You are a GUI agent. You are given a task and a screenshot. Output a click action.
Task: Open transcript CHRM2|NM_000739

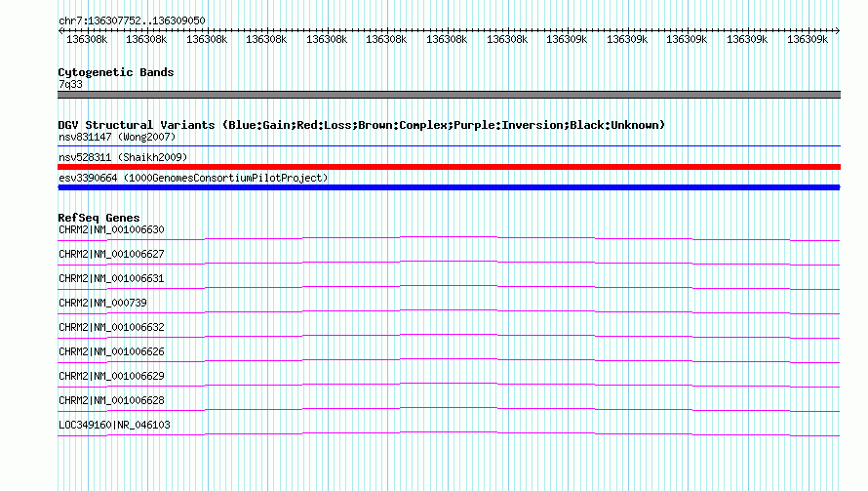[102, 303]
